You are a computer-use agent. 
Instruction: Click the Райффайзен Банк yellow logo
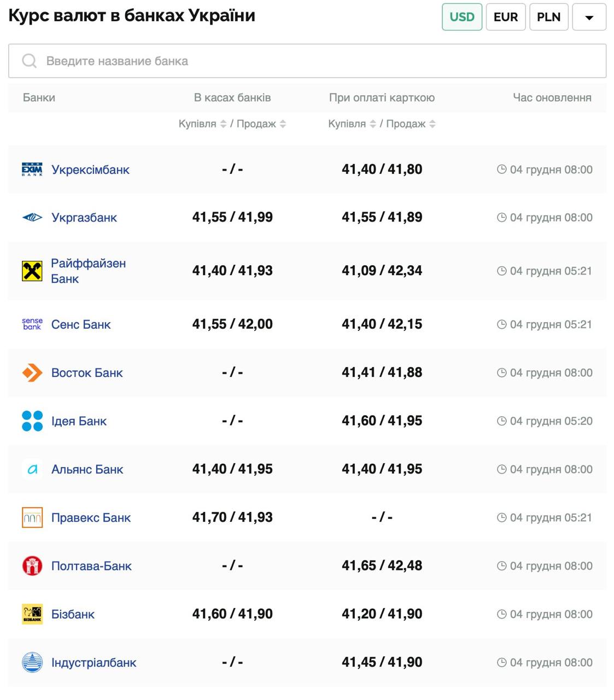32,271
